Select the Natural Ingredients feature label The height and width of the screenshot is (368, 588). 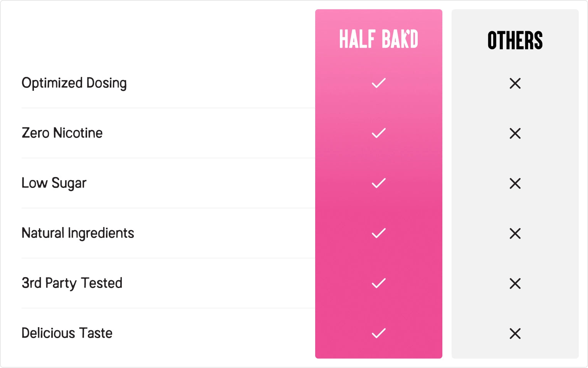(78, 233)
